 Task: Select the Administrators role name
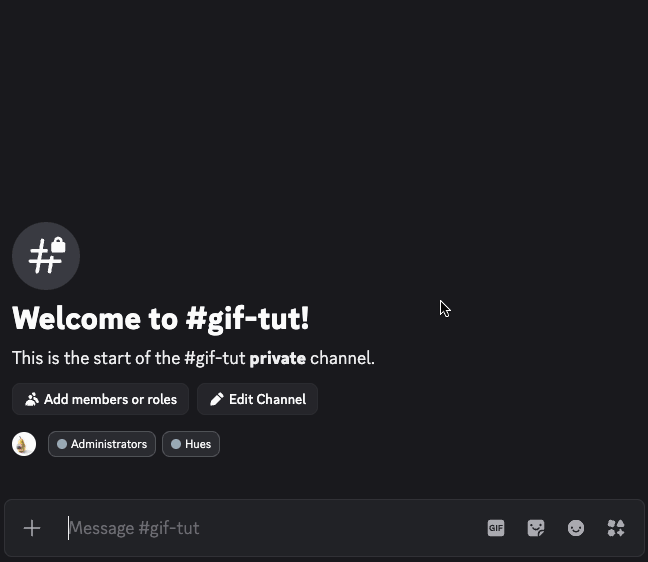[109, 444]
